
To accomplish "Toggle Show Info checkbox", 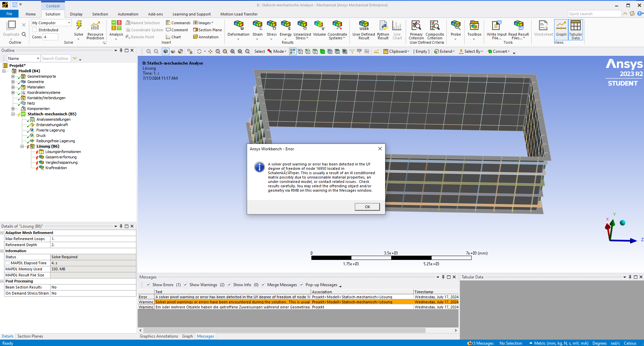I will [229, 285].
